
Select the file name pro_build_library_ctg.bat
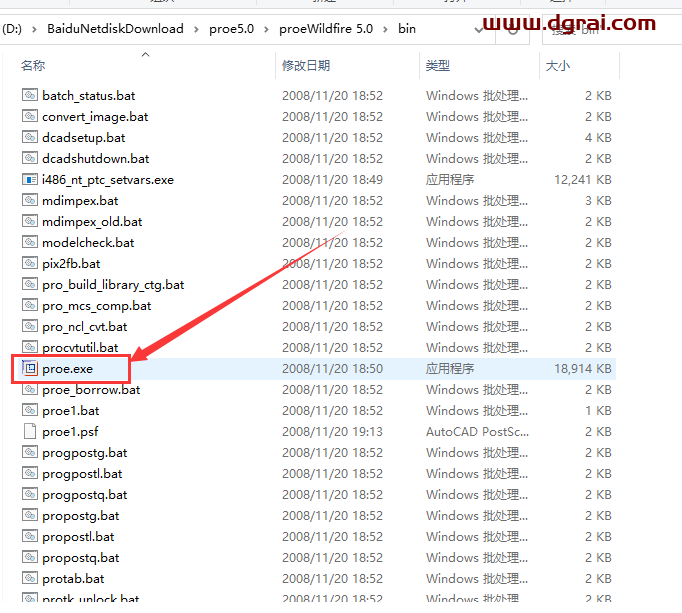pos(113,285)
